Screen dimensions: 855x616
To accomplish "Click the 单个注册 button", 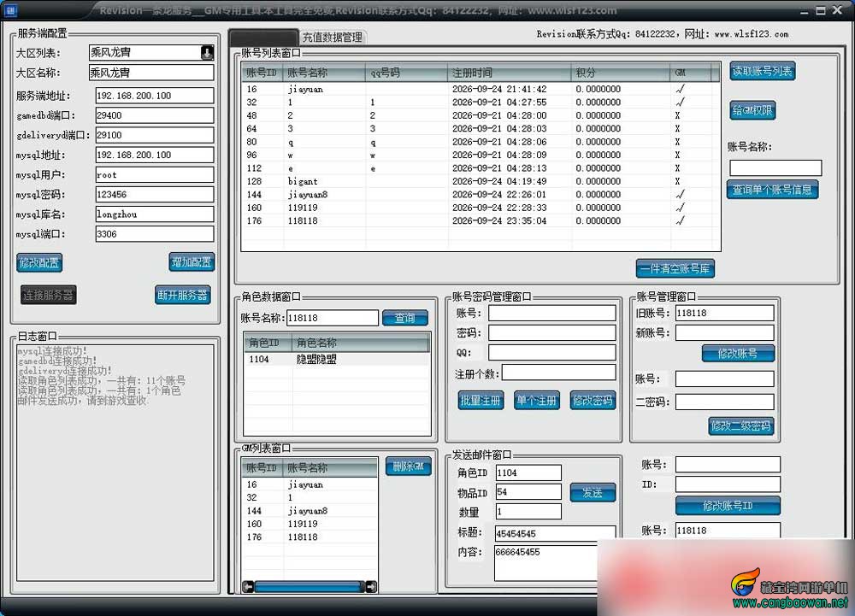I will [537, 401].
